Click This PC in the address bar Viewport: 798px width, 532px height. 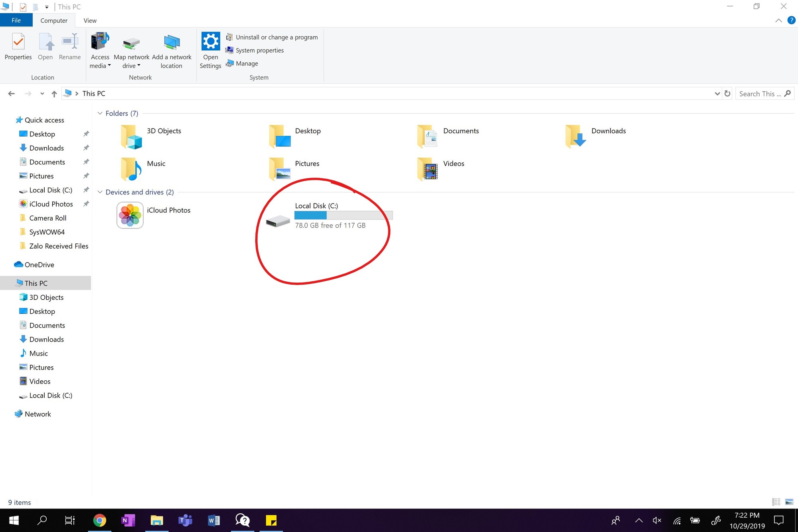click(x=94, y=93)
